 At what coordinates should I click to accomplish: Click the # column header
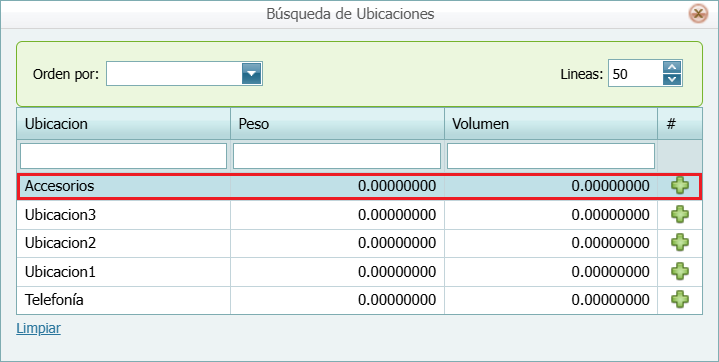(680, 124)
